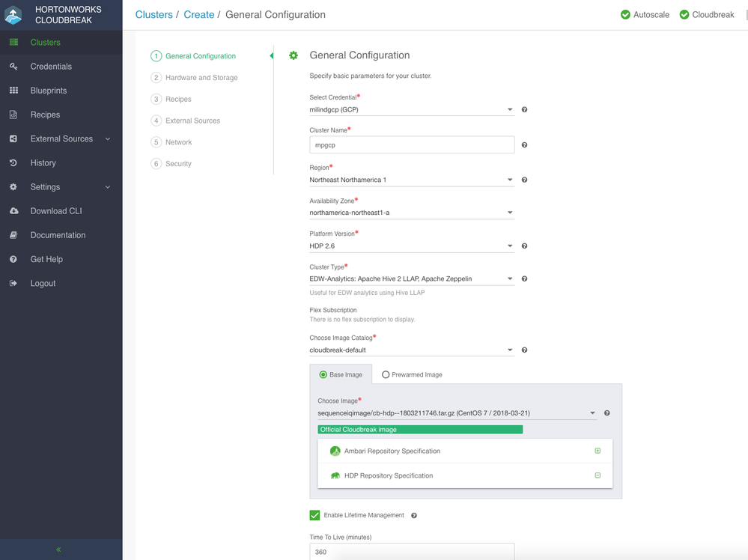Click the Logout icon
Viewport: 748px width, 560px height.
[13, 283]
